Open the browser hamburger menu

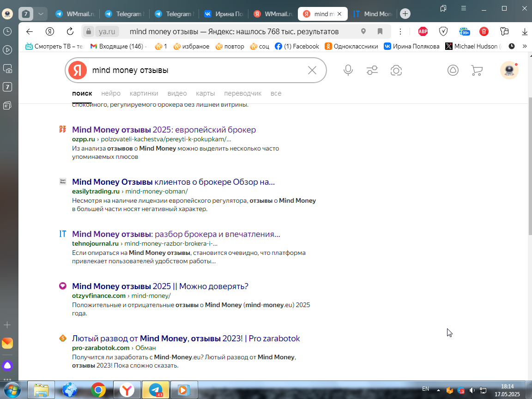(x=464, y=8)
